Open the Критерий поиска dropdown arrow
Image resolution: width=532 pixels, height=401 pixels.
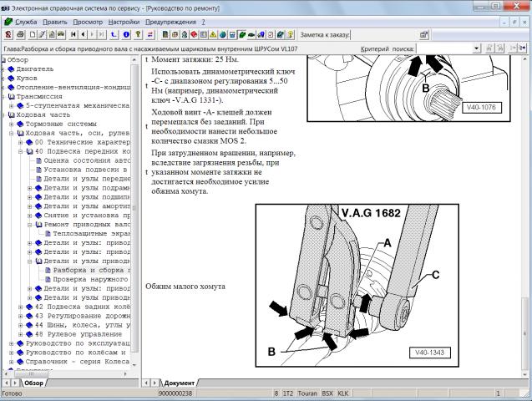click(x=476, y=48)
